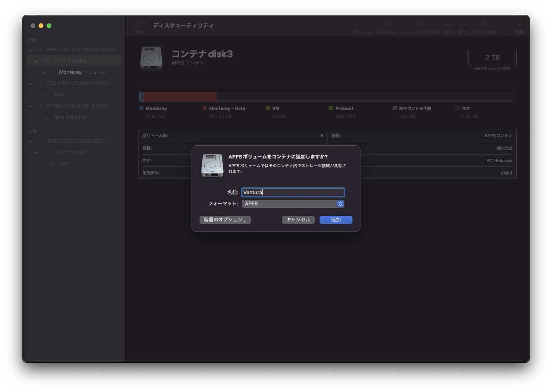Collapse the TOSHIBA MD06ACA800V drive node
This screenshot has width=552, height=392.
point(30,83)
